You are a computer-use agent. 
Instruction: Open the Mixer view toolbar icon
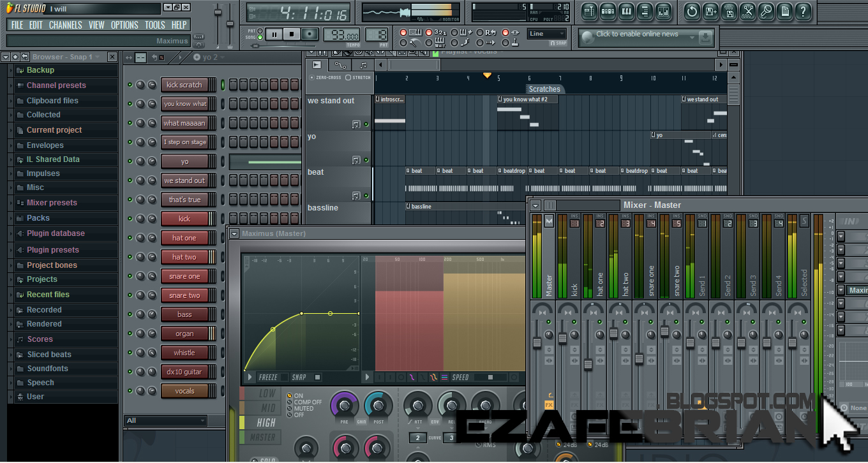click(663, 11)
